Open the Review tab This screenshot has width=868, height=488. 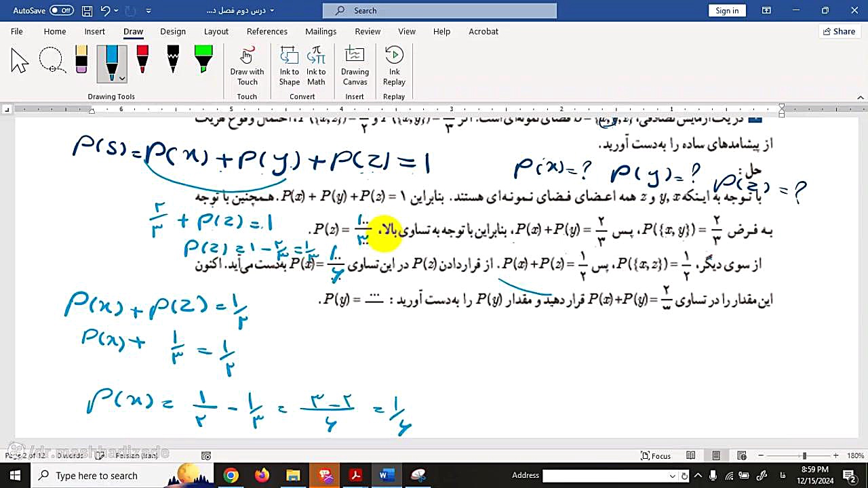[368, 31]
